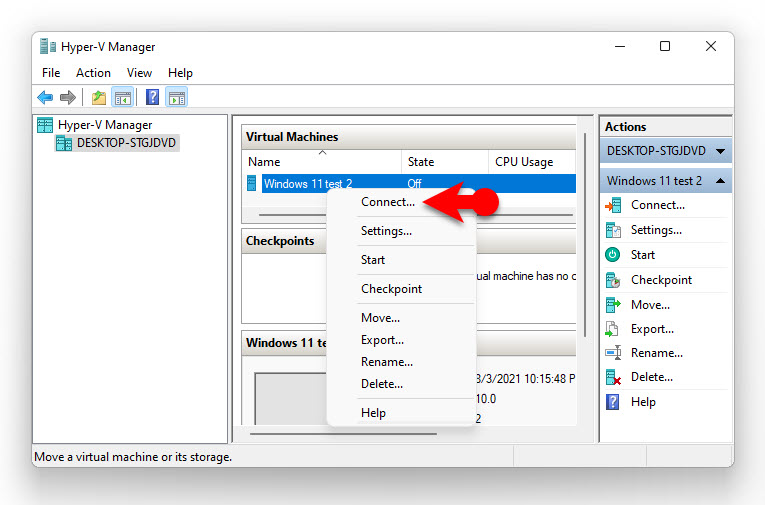Choose Settings... in the context menu
The image size is (765, 505).
pos(386,231)
